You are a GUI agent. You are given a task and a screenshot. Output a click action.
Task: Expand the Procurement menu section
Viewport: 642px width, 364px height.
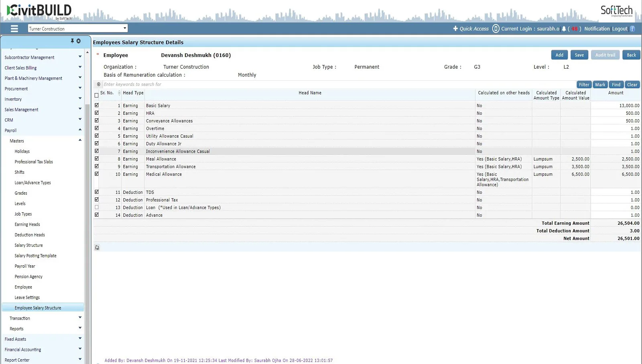(x=42, y=89)
